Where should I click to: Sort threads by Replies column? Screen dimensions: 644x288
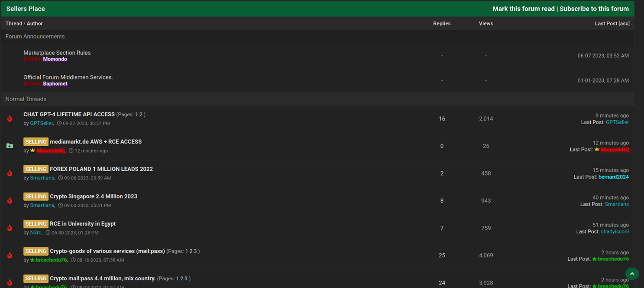442,24
